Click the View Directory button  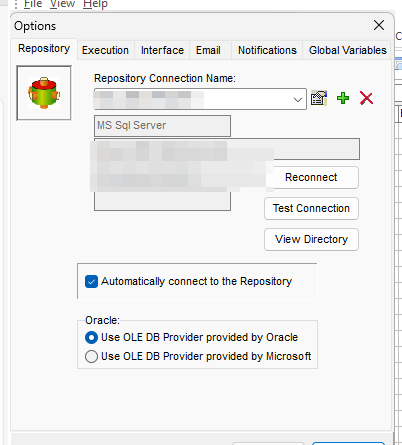pos(311,239)
